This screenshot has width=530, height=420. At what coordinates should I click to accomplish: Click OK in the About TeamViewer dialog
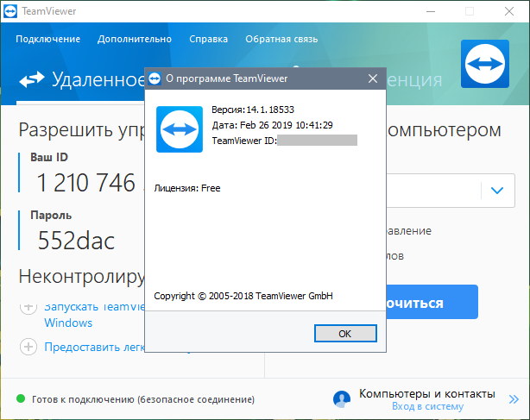pyautogui.click(x=345, y=334)
